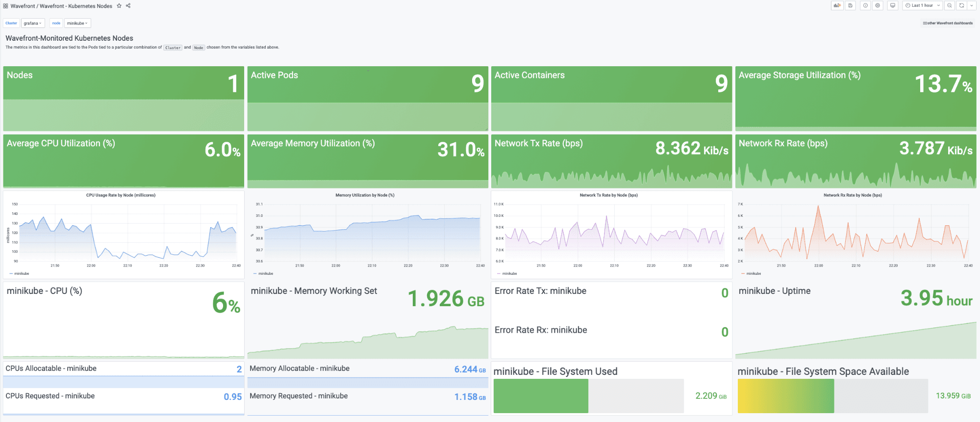Open dashboard settings gear icon
This screenshot has height=422, width=980.
click(878, 5)
